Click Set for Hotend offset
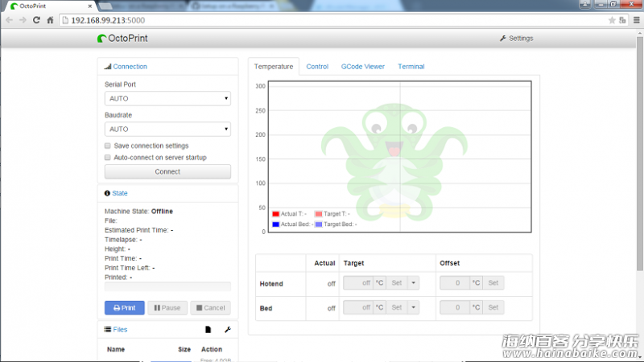Image resolution: width=644 pixels, height=362 pixels. [493, 283]
